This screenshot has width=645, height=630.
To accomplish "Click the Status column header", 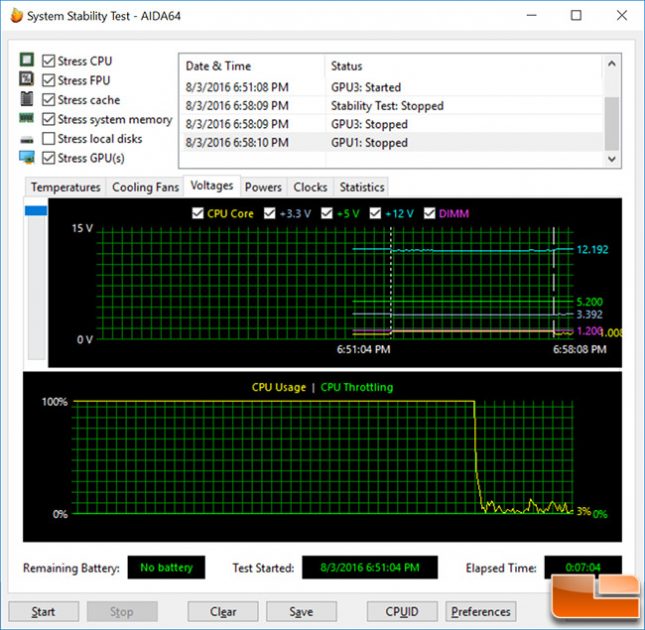I will (x=465, y=66).
